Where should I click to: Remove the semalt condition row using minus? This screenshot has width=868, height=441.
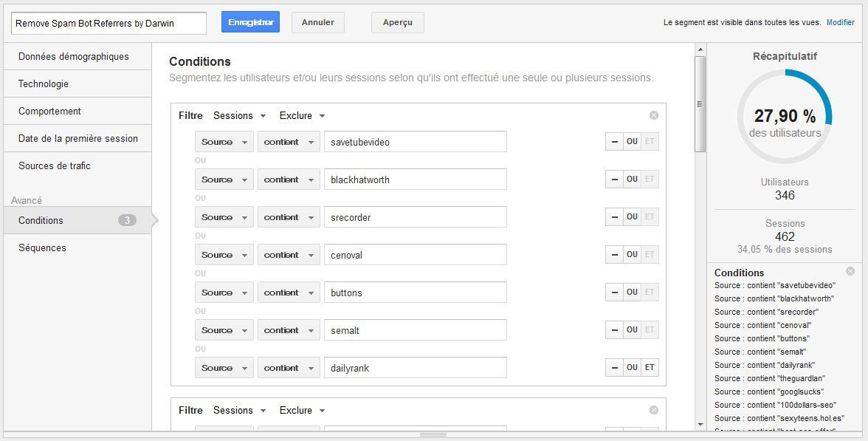[x=613, y=330]
